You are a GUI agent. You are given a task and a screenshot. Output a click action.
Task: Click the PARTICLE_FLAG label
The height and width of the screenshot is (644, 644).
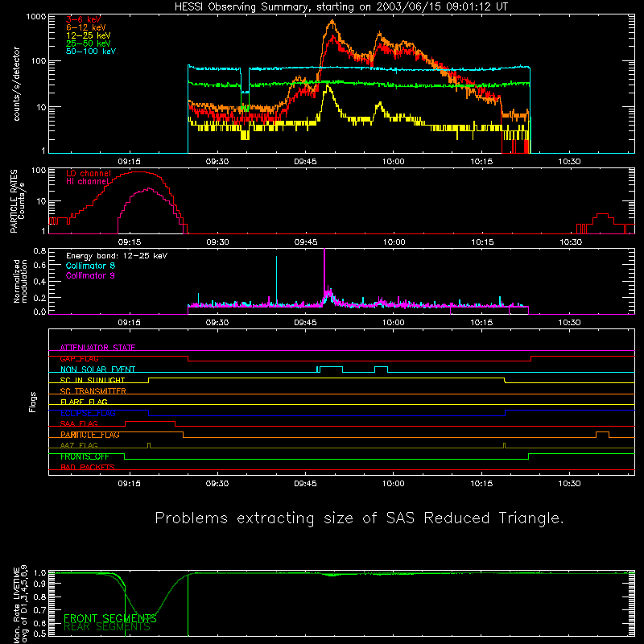[90, 435]
